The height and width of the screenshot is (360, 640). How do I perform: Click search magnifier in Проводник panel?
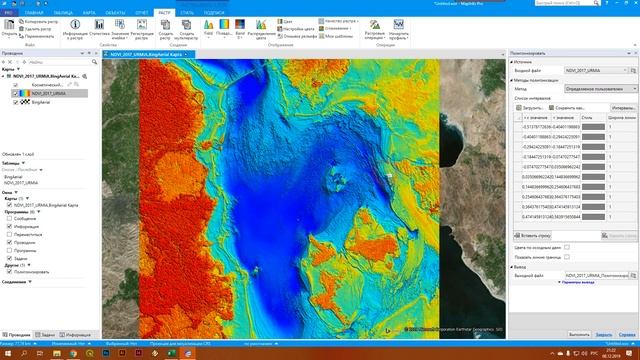pos(94,62)
